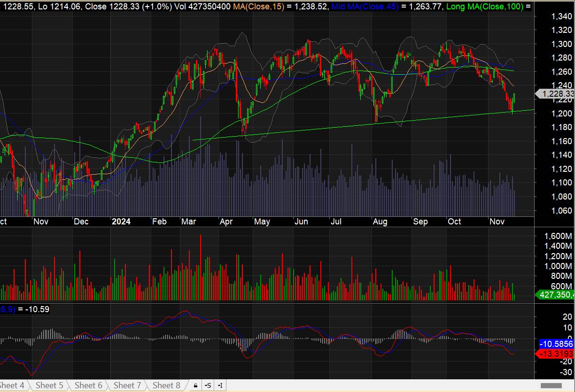Viewport: 575px width, 392px height.
Task: Click the 2024 year label on time axis
Action: click(x=121, y=221)
